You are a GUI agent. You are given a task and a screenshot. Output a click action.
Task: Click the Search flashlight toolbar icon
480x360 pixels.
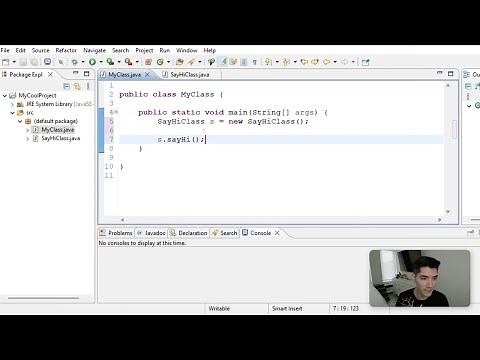coord(191,62)
